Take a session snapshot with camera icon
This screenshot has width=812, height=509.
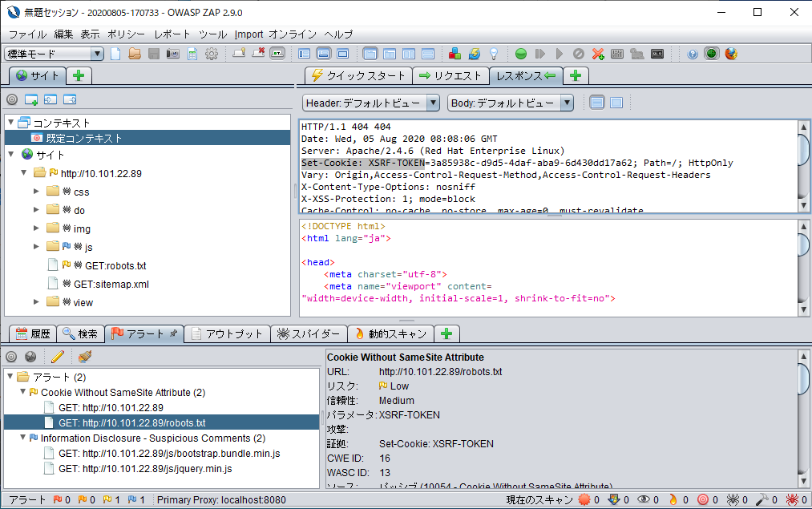click(173, 54)
